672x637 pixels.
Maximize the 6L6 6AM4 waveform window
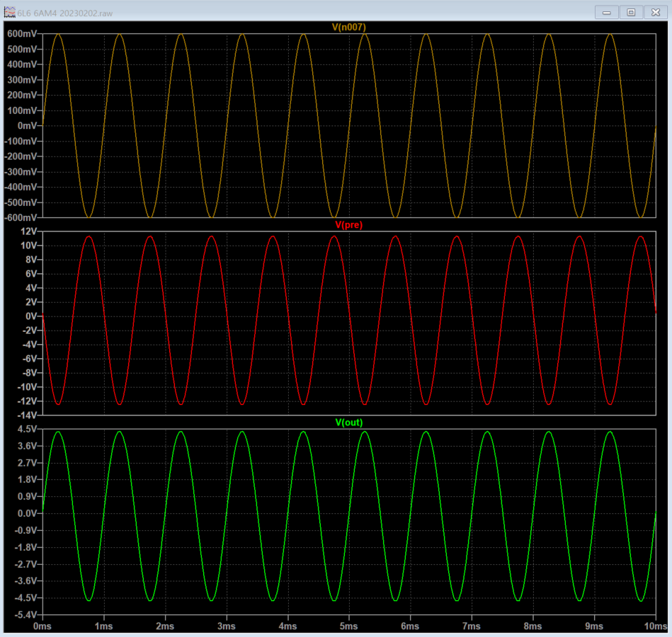point(631,13)
